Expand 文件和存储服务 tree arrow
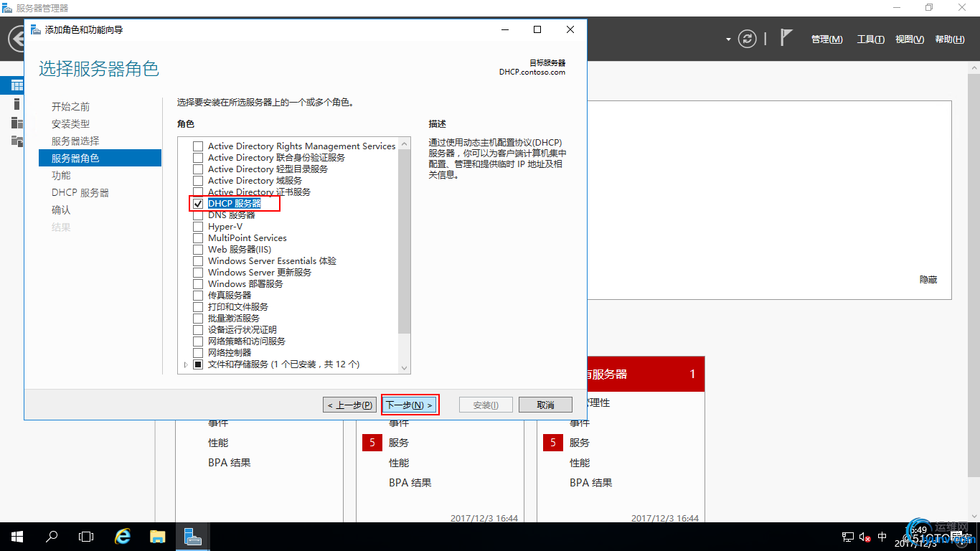This screenshot has height=551, width=980. click(x=186, y=364)
